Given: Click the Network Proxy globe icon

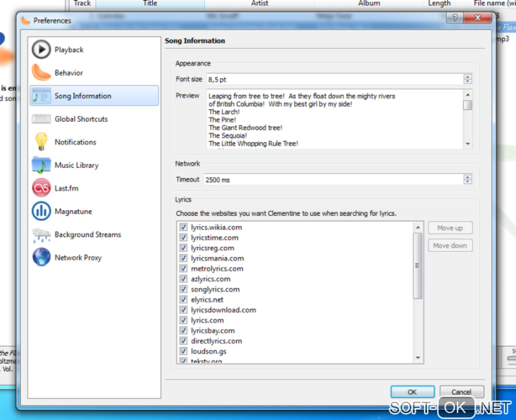Looking at the screenshot, I should (x=41, y=257).
